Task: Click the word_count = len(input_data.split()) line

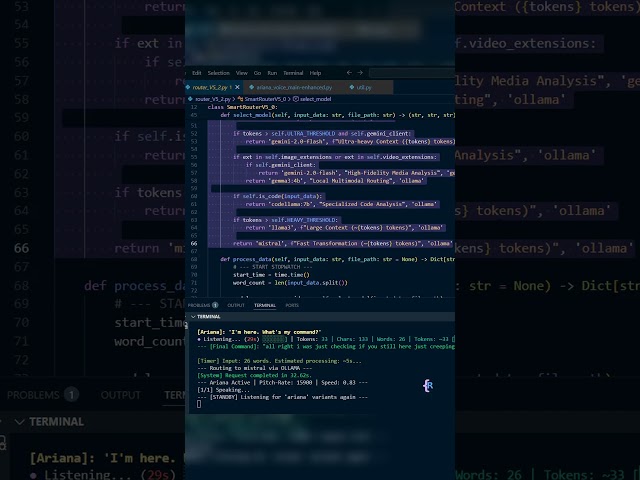Action: click(x=290, y=282)
